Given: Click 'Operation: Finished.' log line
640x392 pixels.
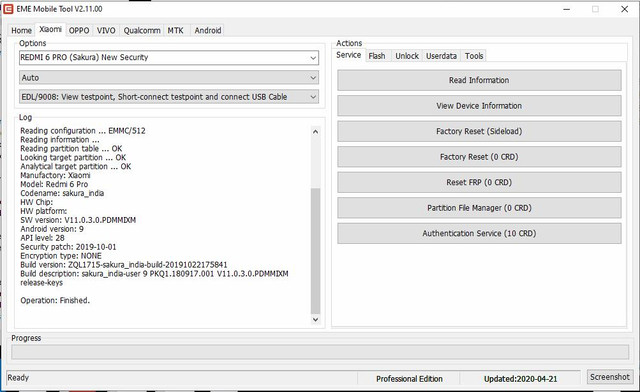Looking at the screenshot, I should (x=55, y=301).
